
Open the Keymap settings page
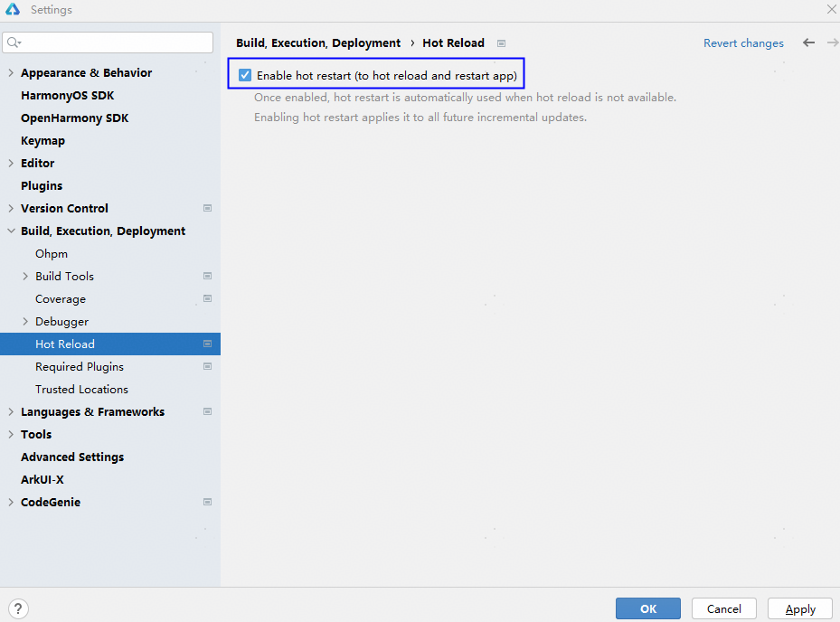coord(42,140)
